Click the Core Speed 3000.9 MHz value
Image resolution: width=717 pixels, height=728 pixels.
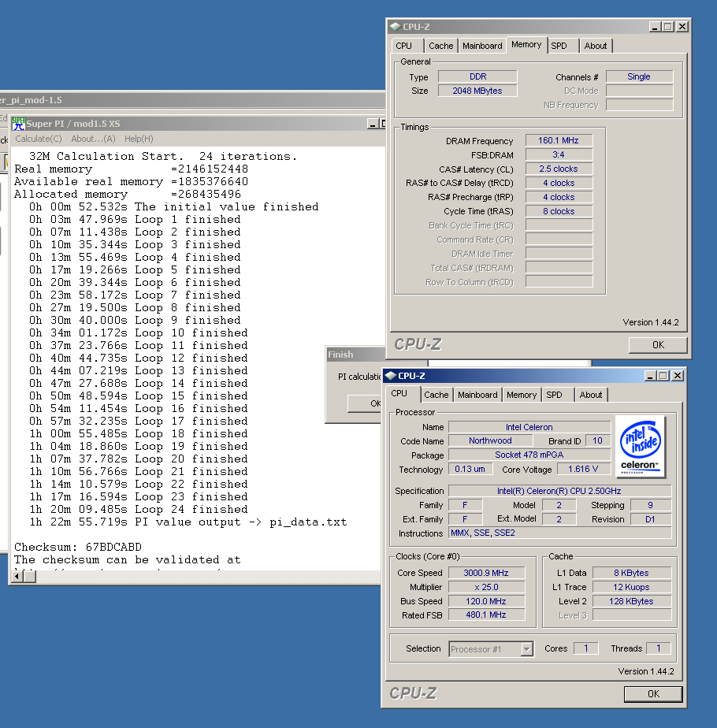(486, 573)
